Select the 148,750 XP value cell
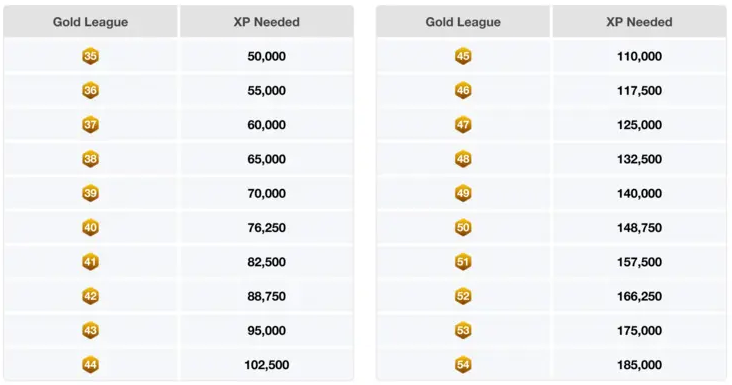This screenshot has width=732, height=385. point(639,227)
